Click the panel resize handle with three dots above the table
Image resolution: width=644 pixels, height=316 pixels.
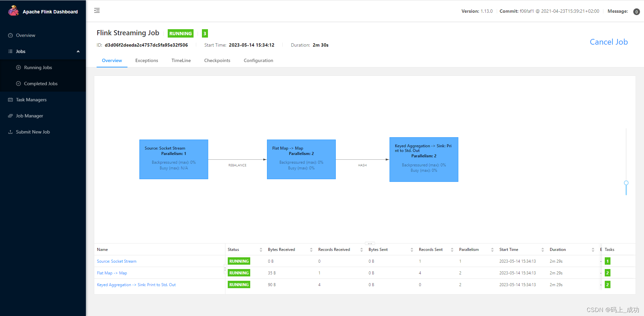click(370, 244)
